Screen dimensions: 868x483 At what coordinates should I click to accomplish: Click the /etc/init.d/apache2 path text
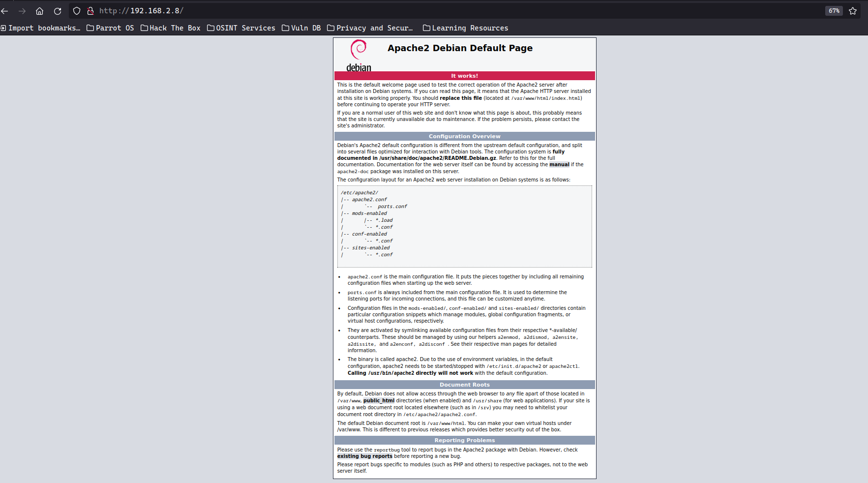point(514,366)
